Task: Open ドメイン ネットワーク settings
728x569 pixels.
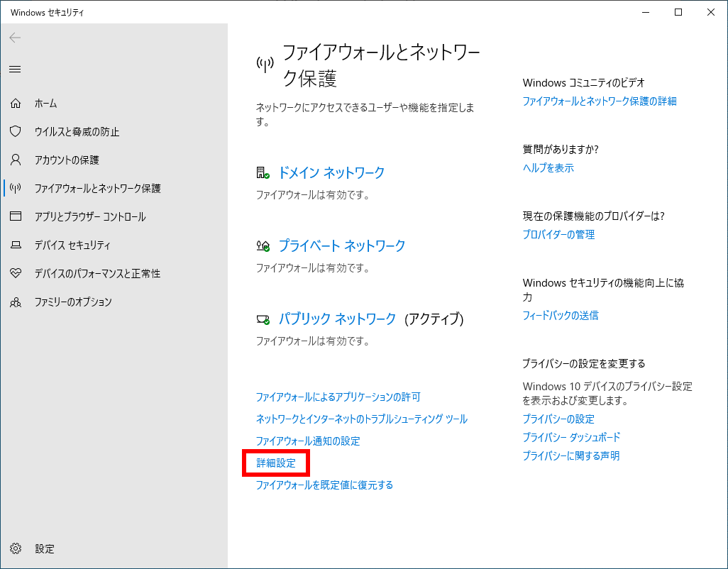Action: (x=331, y=172)
